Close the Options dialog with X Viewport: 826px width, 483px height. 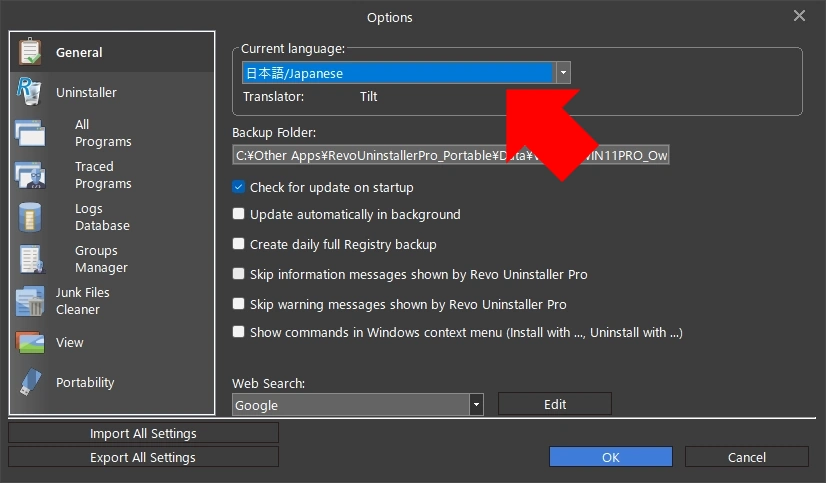point(799,16)
